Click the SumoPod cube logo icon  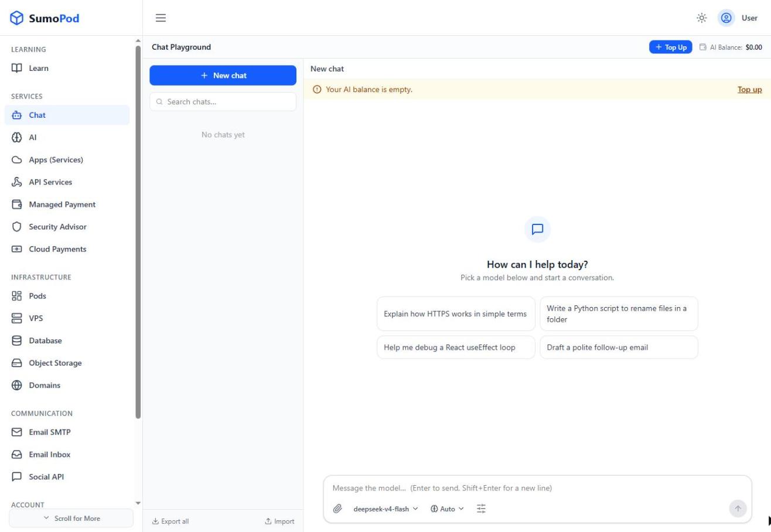pyautogui.click(x=17, y=18)
